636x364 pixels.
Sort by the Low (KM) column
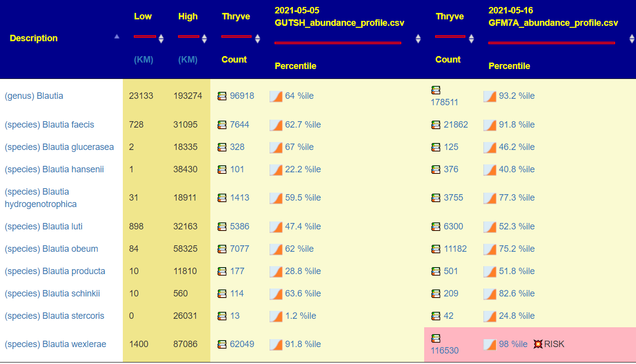tap(161, 39)
